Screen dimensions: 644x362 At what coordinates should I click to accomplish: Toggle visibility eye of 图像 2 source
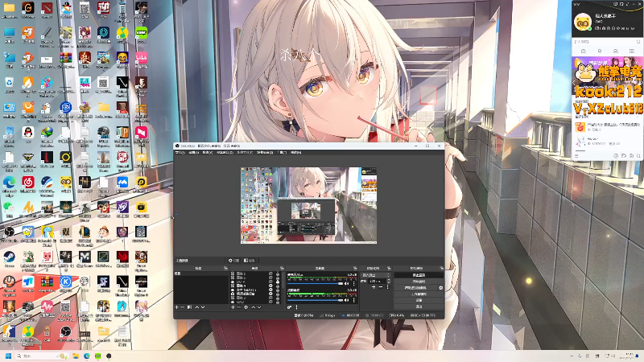(270, 298)
